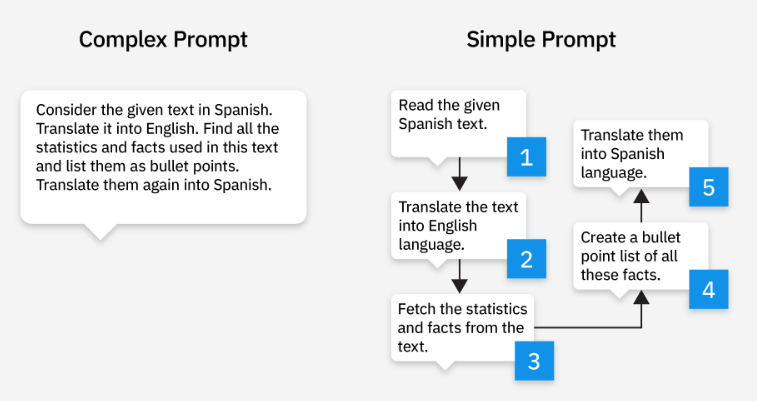Click the arrowhead pointing up to step 5
This screenshot has width=757, height=401.
coord(641,196)
